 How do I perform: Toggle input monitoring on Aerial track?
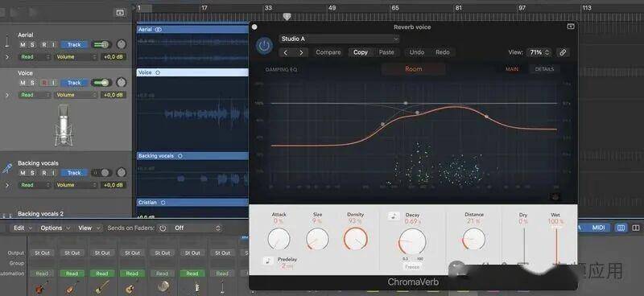click(x=53, y=45)
